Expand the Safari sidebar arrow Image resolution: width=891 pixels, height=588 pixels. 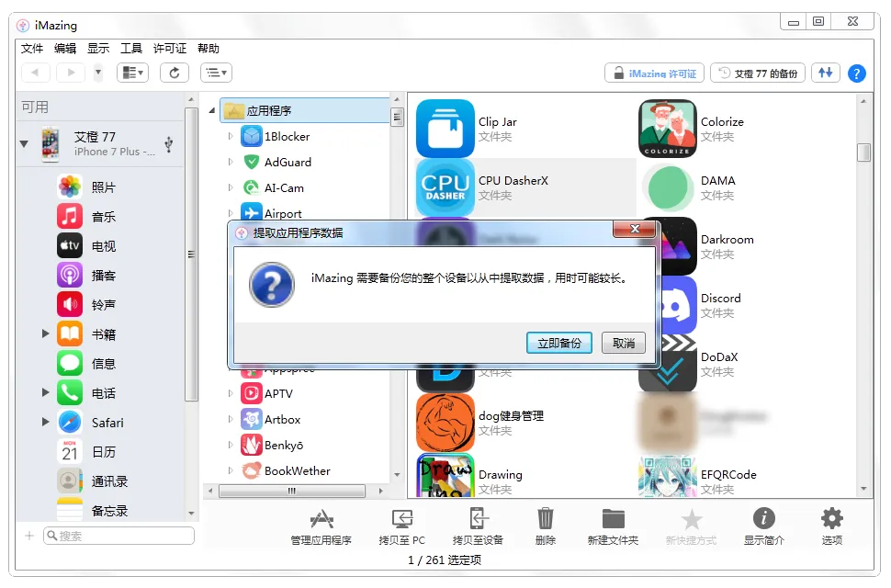(45, 422)
